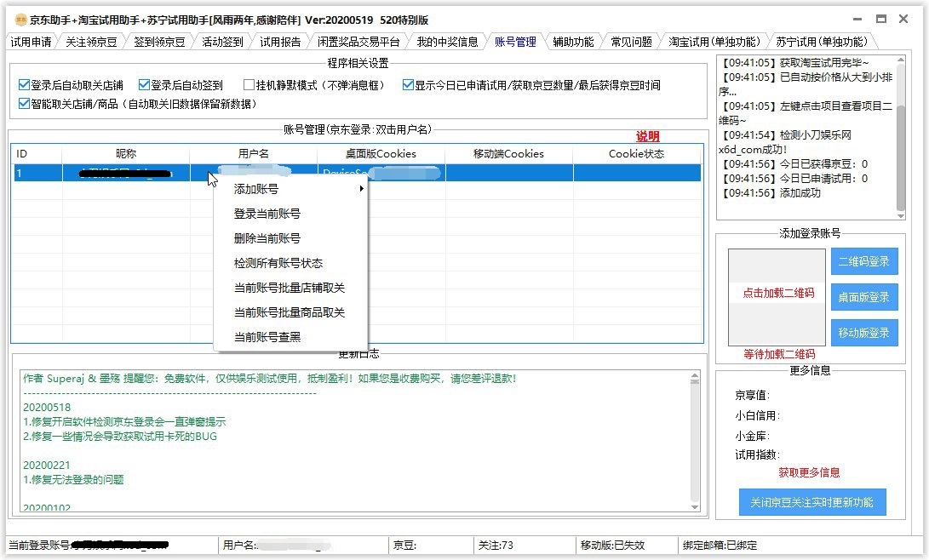Choose 当前账号查黑 from context menu
The height and width of the screenshot is (560, 929).
pos(290,337)
